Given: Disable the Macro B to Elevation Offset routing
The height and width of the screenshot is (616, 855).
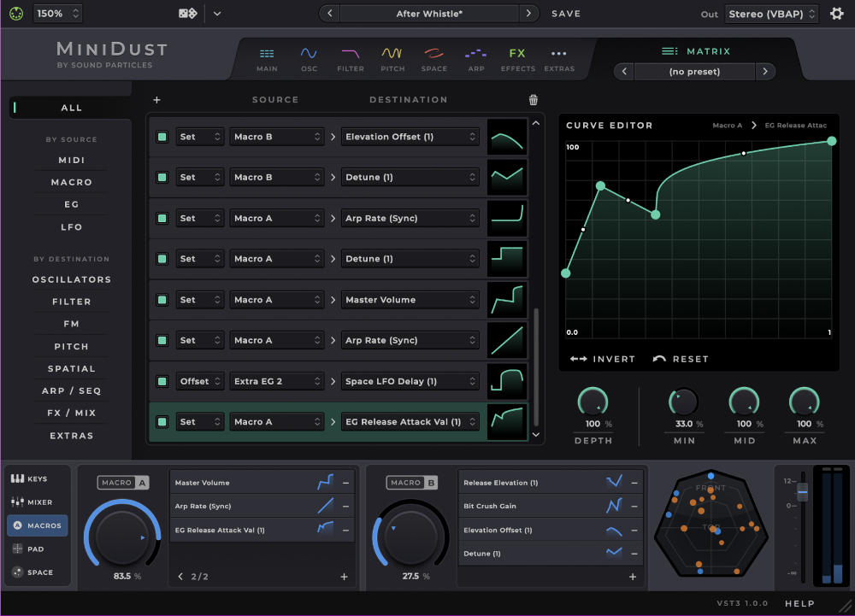Looking at the screenshot, I should [x=162, y=137].
